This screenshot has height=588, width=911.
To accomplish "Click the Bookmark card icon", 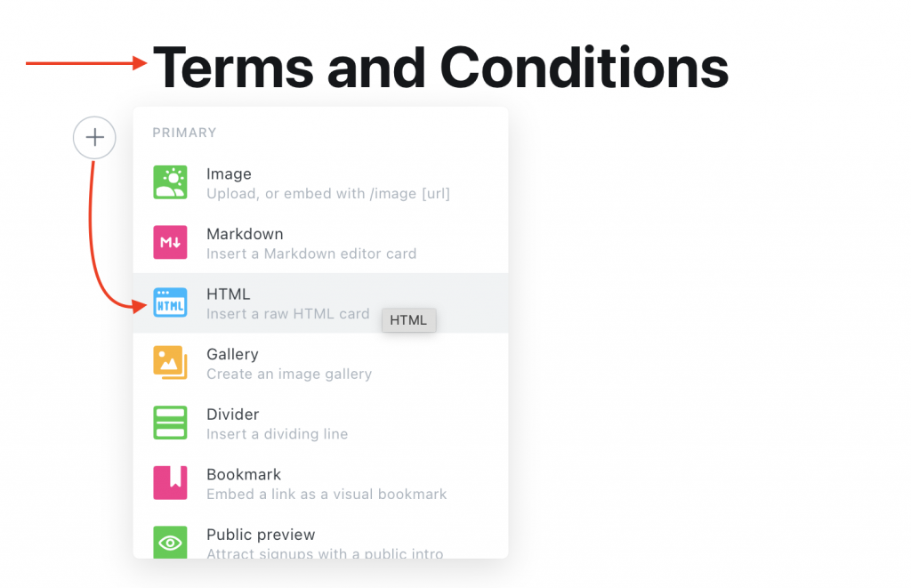I will click(x=170, y=483).
